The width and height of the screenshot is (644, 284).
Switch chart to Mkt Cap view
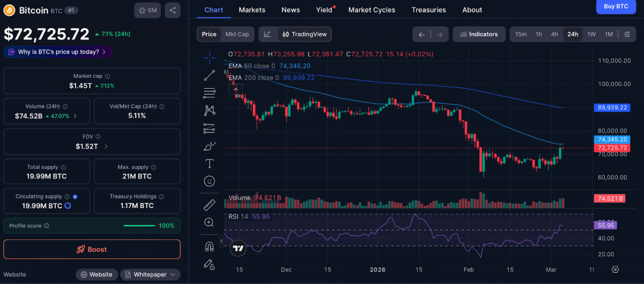tap(236, 35)
